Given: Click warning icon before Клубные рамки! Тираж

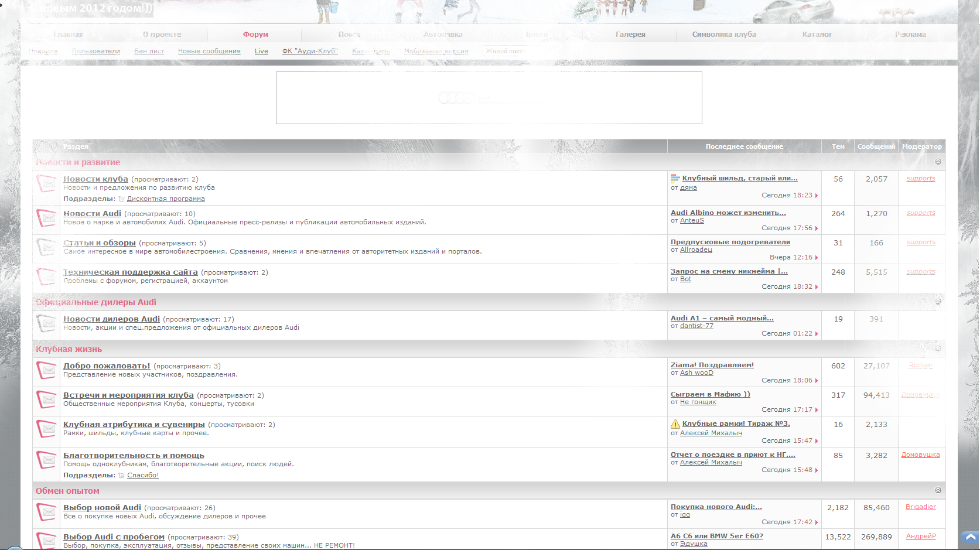Looking at the screenshot, I should [675, 424].
